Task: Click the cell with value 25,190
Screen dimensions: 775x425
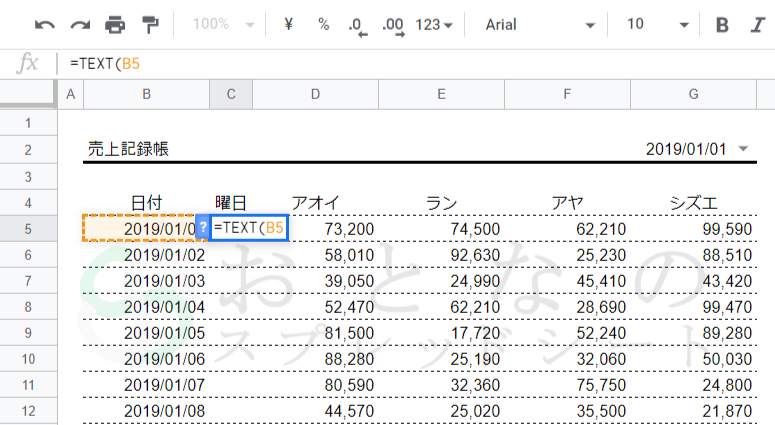Action: [441, 359]
